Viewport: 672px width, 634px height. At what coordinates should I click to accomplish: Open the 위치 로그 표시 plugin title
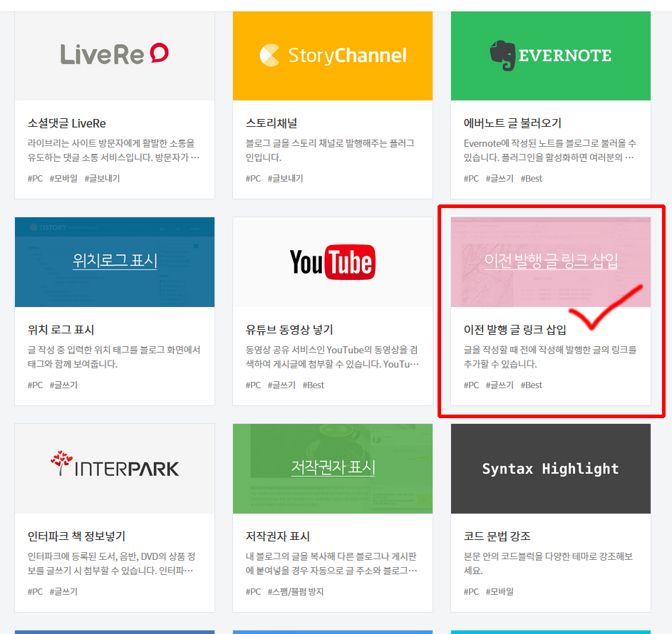coord(61,329)
